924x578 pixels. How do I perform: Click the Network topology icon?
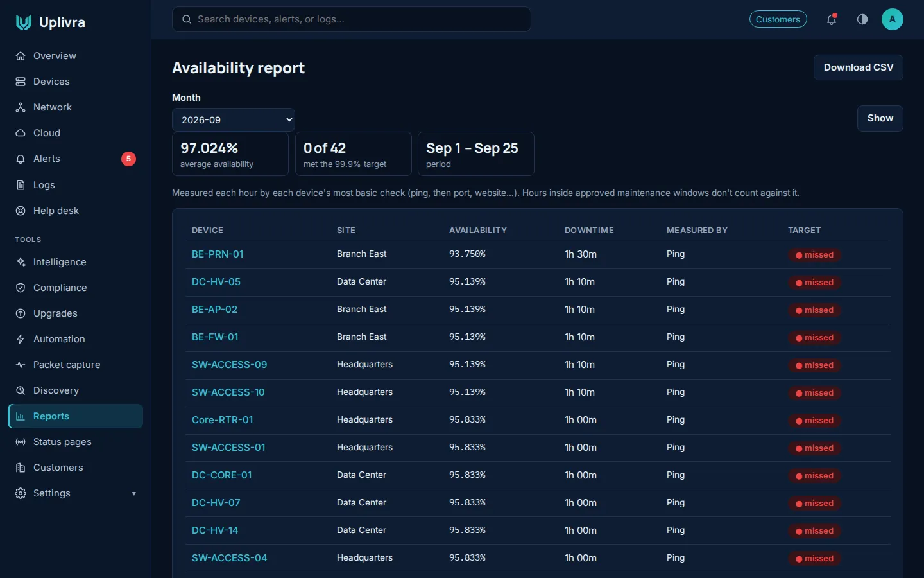point(21,107)
